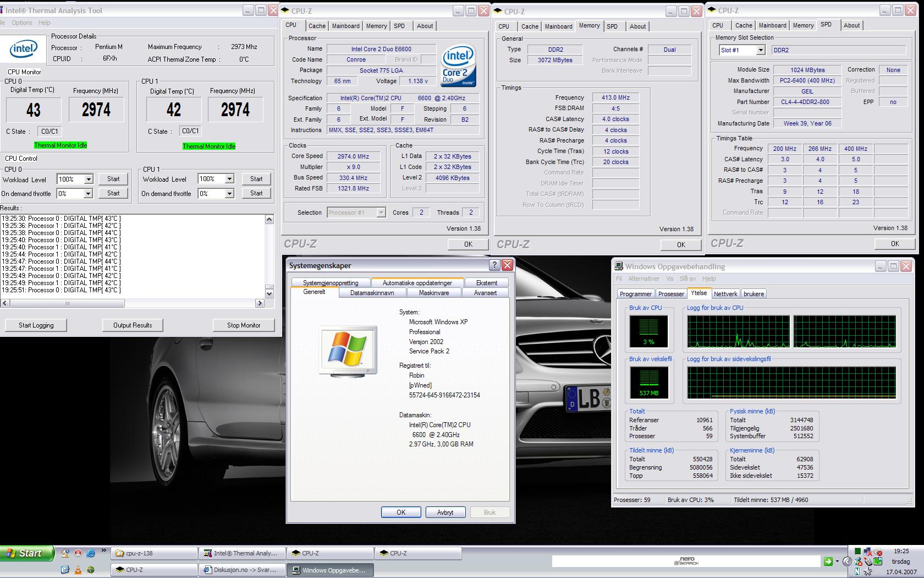
Task: Click the Nero Search input field
Action: 686,561
